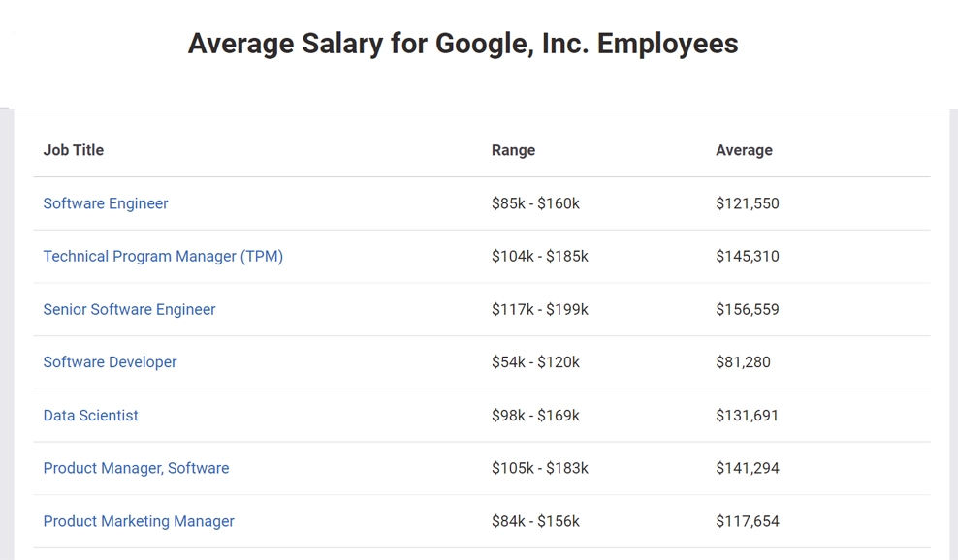Open the Software Engineer salary page

pyautogui.click(x=105, y=203)
